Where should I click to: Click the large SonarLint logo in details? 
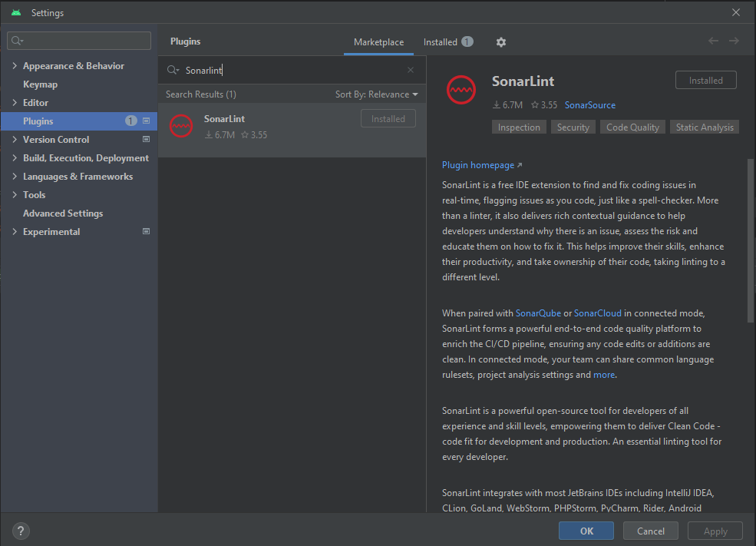(461, 90)
